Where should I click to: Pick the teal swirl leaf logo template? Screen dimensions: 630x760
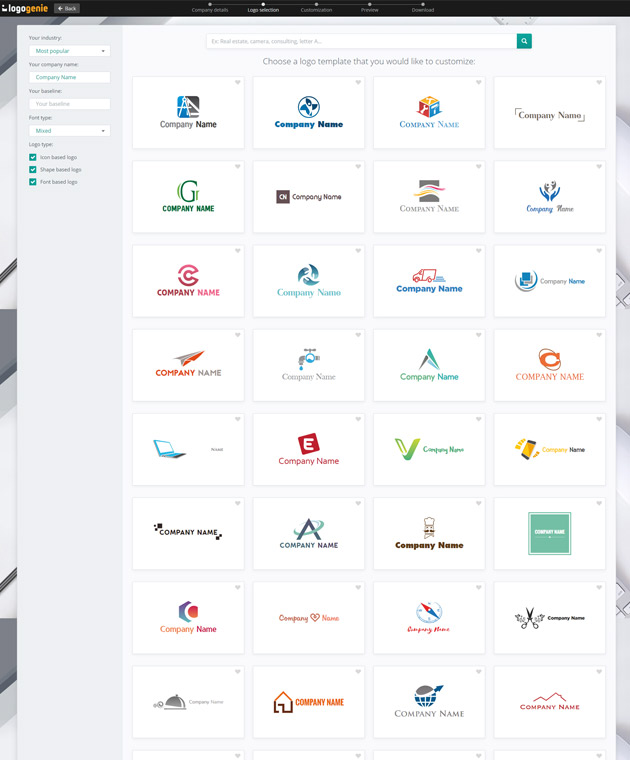[309, 281]
